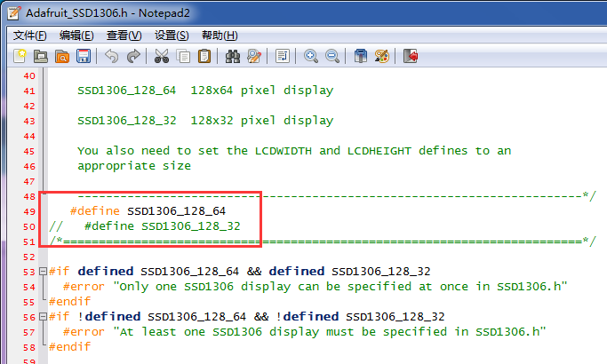
Task: Click on #define SSD1306_128_64 on line 49
Action: point(148,211)
